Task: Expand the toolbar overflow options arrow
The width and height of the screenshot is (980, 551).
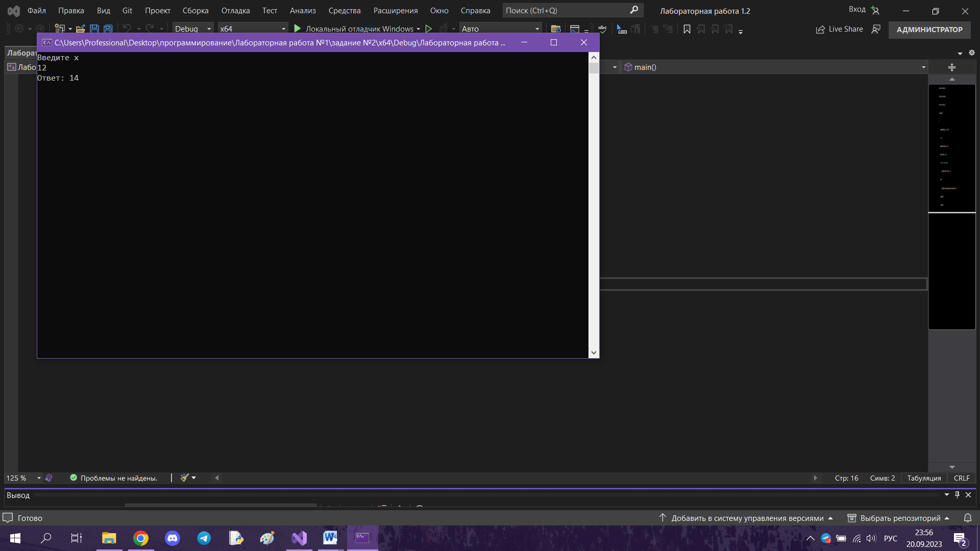Action: (x=741, y=31)
